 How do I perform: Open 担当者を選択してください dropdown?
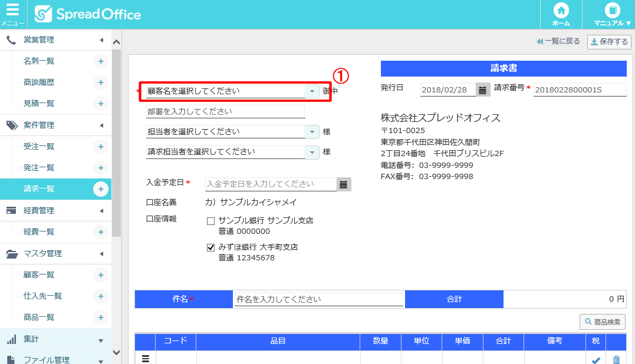(312, 132)
